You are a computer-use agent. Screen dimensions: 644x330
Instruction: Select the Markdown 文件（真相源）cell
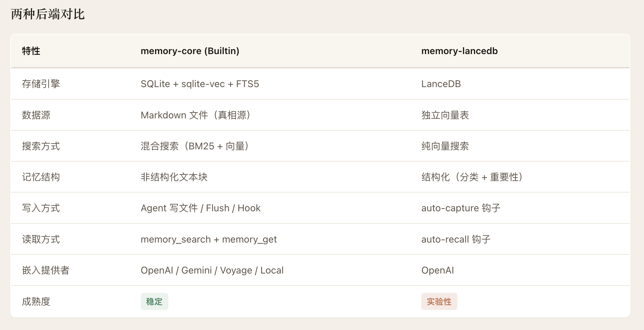(x=196, y=115)
